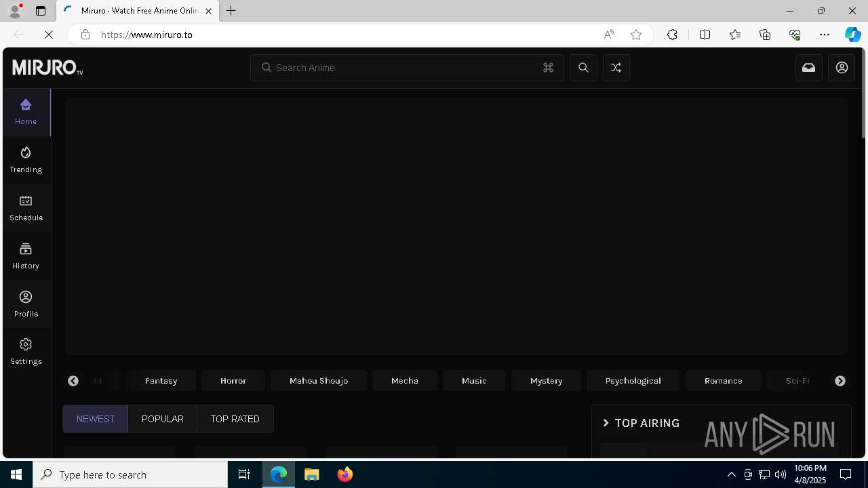Click the command shortcut icon in search
The width and height of the screenshot is (868, 488).
pos(548,68)
